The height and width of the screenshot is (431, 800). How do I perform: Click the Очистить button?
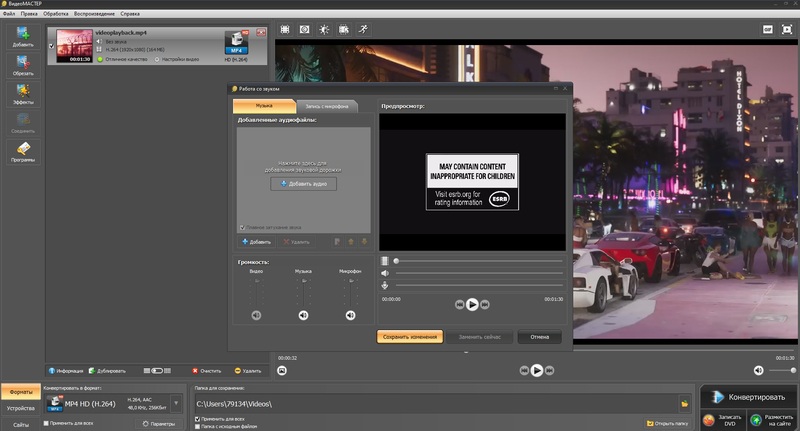[207, 371]
